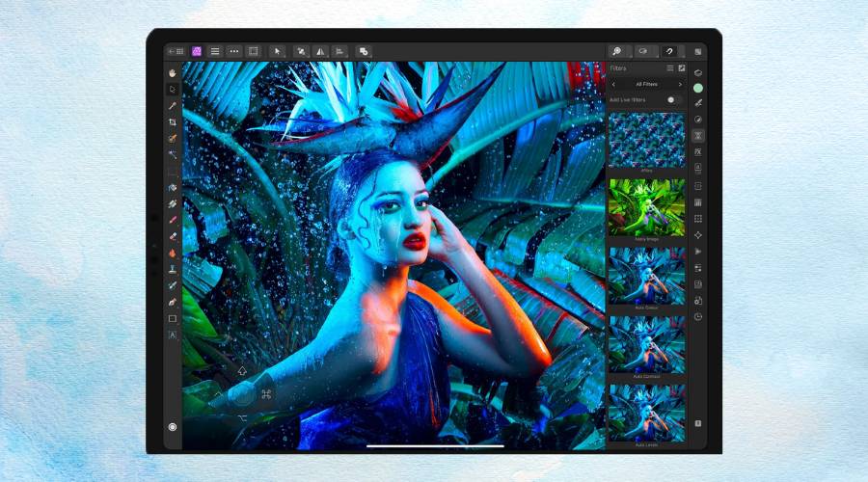
Task: Click the top-right corner square icon
Action: point(698,51)
